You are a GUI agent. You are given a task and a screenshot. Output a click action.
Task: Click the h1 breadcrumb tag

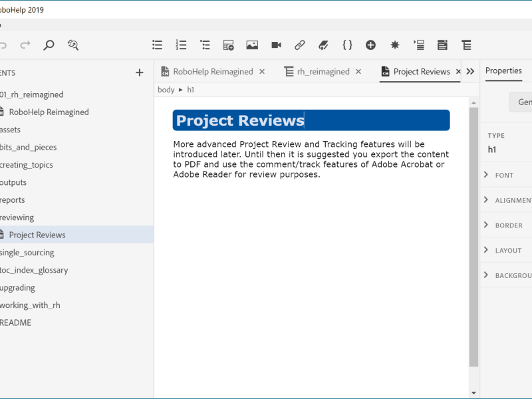coord(191,90)
